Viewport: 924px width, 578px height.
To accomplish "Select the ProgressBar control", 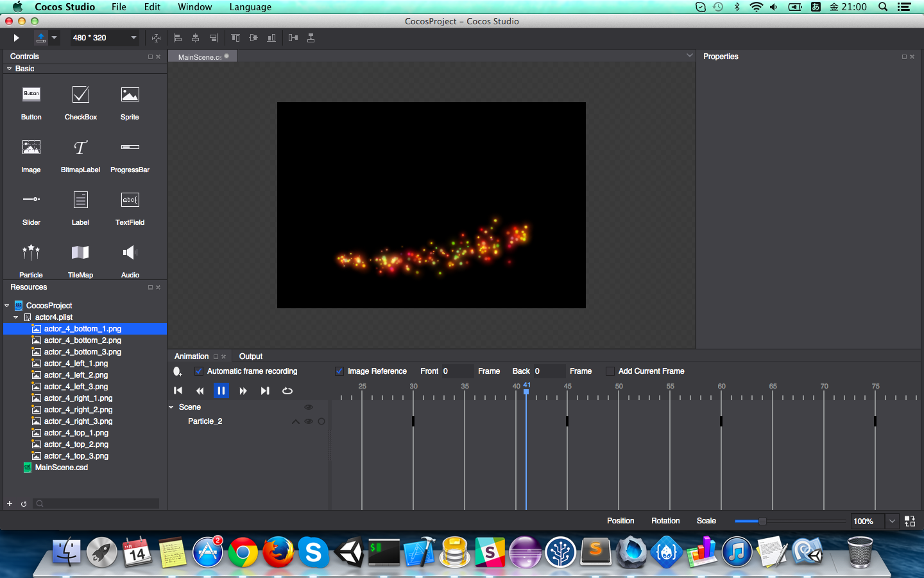I will pos(130,155).
